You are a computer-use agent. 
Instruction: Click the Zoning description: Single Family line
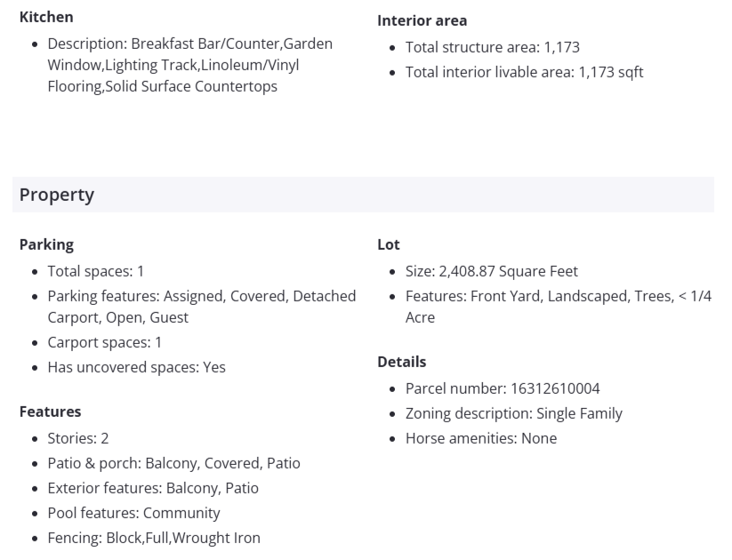pos(513,413)
